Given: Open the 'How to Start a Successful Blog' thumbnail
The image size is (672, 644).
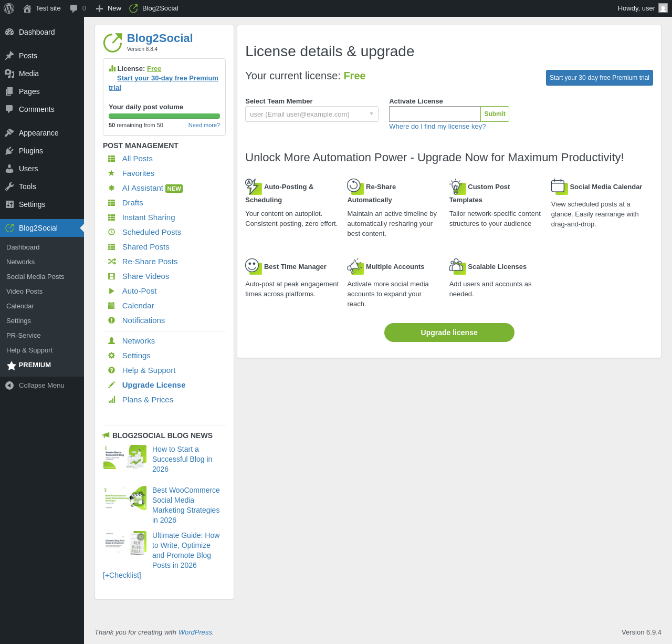Looking at the screenshot, I should pos(125,457).
